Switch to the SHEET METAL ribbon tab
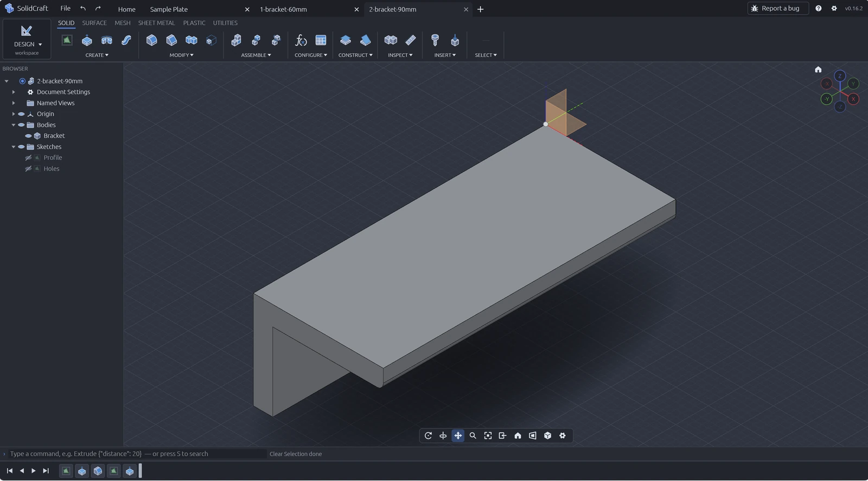The image size is (868, 481). coord(156,23)
